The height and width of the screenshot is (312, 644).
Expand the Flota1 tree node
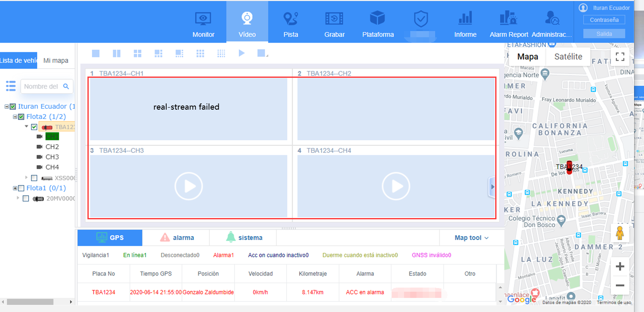click(15, 188)
